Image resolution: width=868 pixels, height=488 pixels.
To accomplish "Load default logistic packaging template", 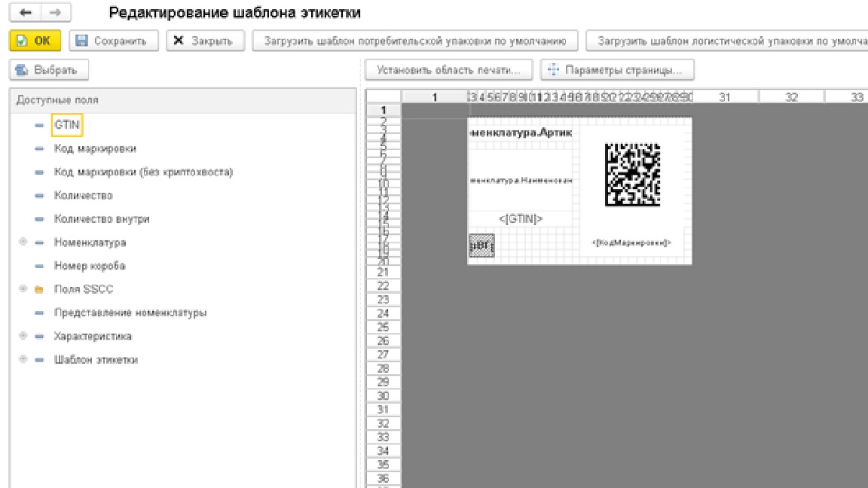I will pyautogui.click(x=726, y=41).
